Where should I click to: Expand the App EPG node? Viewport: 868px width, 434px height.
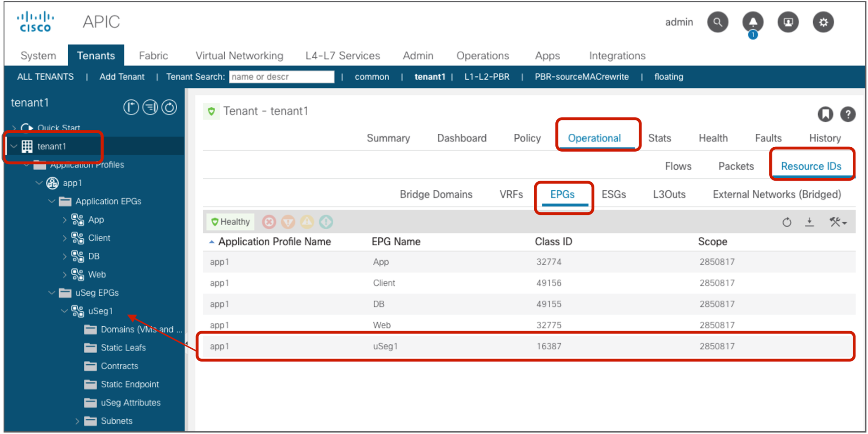coord(65,220)
